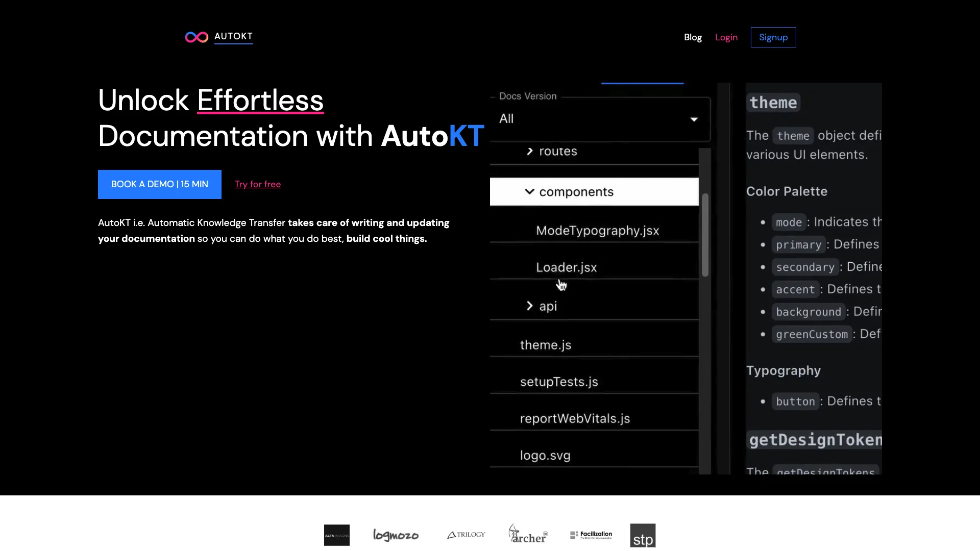
Task: Click the 'background' code label
Action: pyautogui.click(x=808, y=312)
